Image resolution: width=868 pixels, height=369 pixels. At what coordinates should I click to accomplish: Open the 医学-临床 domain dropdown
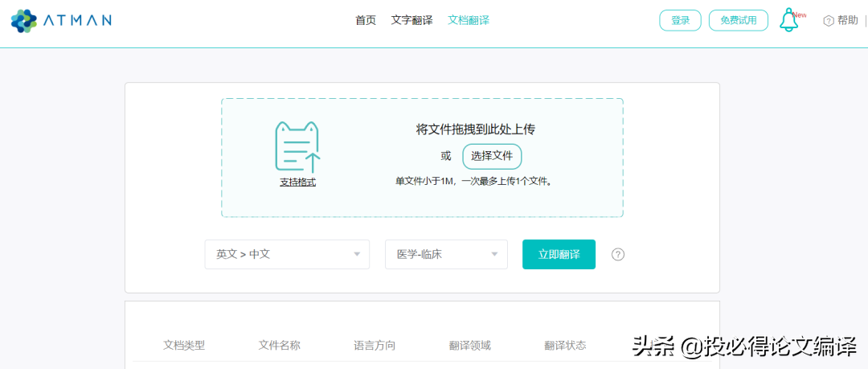click(x=446, y=254)
